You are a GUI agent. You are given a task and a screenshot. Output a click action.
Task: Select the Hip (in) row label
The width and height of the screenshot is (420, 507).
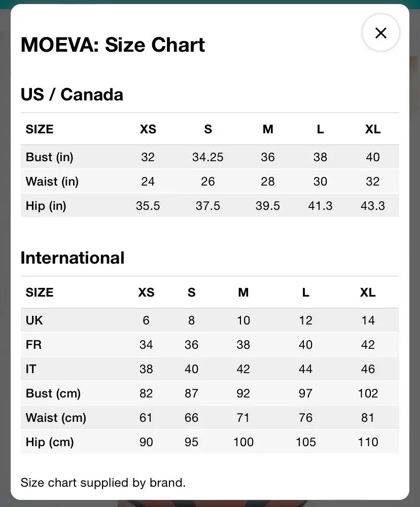pos(46,206)
